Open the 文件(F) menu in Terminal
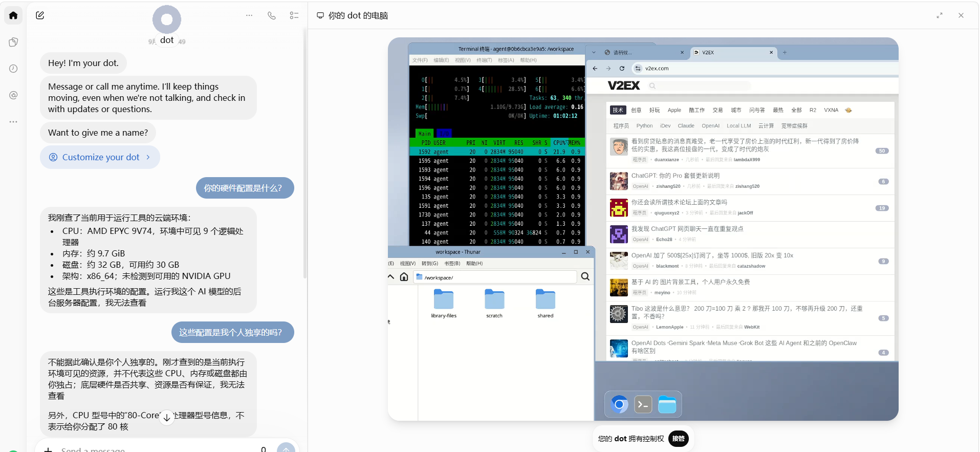The width and height of the screenshot is (980, 452). pyautogui.click(x=420, y=60)
